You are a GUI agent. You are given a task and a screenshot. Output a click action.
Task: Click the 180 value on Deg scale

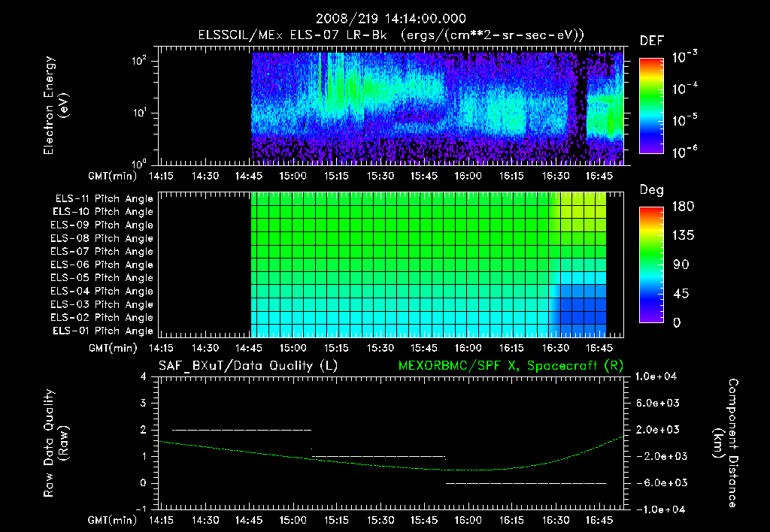[683, 207]
